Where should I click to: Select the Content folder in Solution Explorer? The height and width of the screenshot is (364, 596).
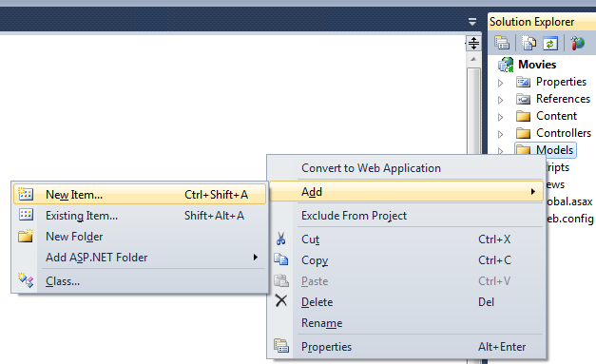[556, 116]
